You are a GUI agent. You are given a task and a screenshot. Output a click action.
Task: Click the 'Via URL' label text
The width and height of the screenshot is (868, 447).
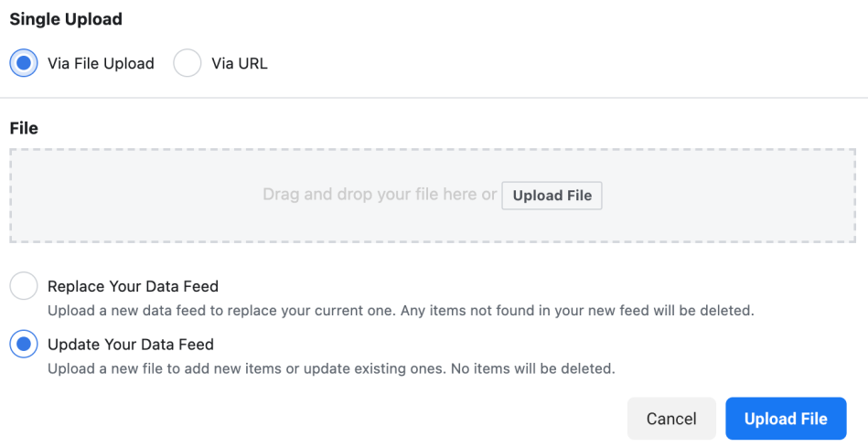click(x=240, y=64)
